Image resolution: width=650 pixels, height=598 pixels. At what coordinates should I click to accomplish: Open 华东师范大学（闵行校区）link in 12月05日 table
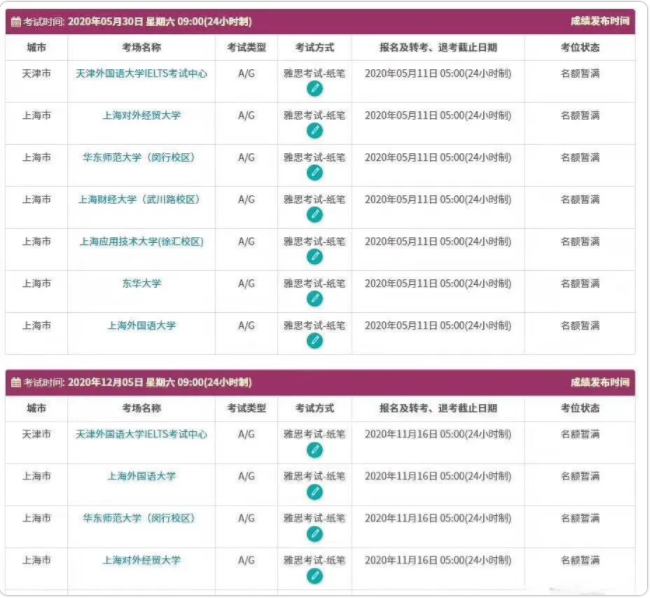139,518
